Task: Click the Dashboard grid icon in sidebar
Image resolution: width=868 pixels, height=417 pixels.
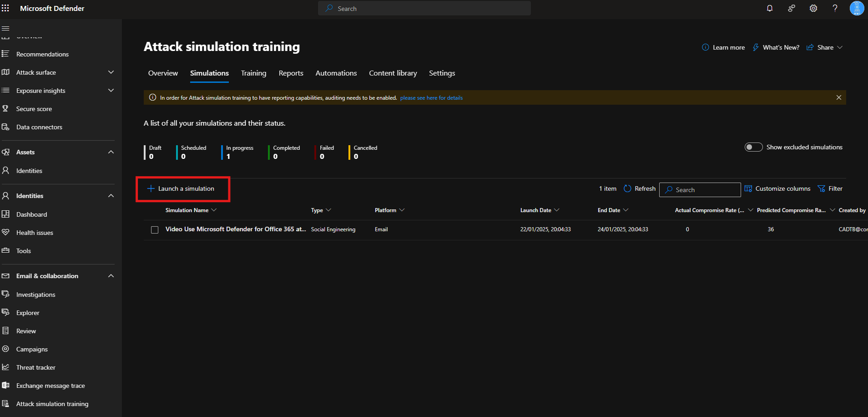Action: [5, 214]
